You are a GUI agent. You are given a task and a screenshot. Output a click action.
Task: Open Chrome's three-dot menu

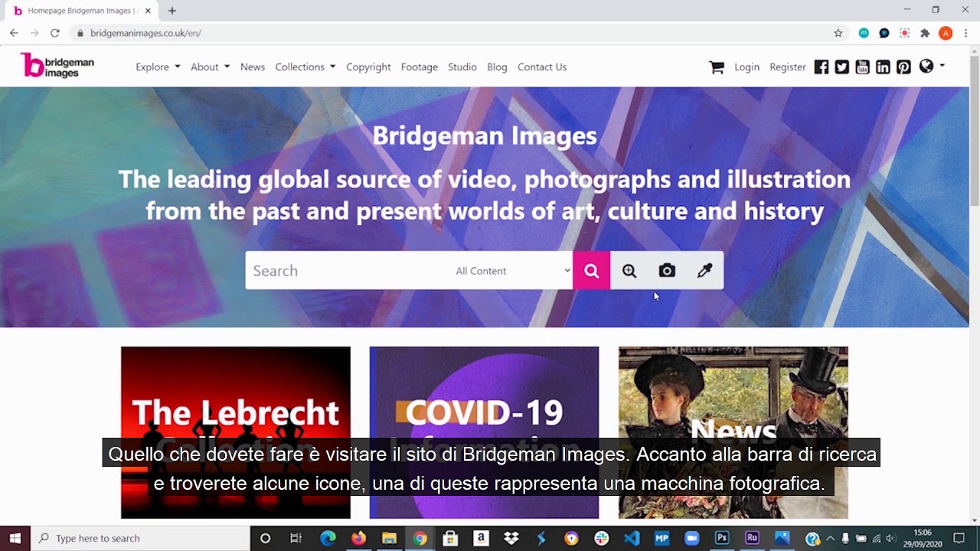pos(966,33)
